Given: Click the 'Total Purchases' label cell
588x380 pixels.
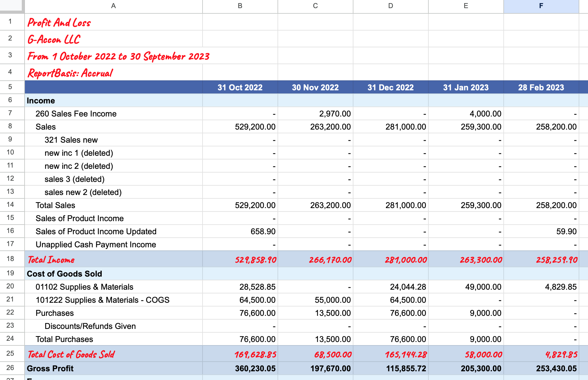Looking at the screenshot, I should (x=114, y=339).
